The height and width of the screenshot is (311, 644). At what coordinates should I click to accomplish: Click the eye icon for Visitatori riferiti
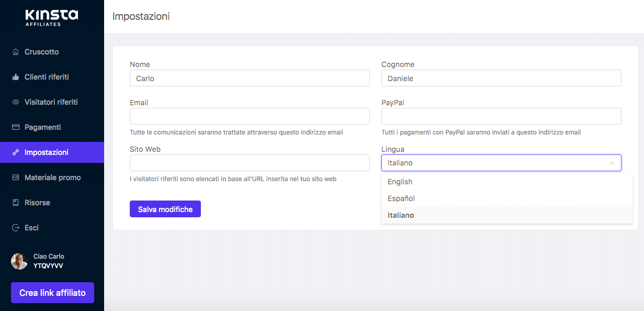(15, 102)
